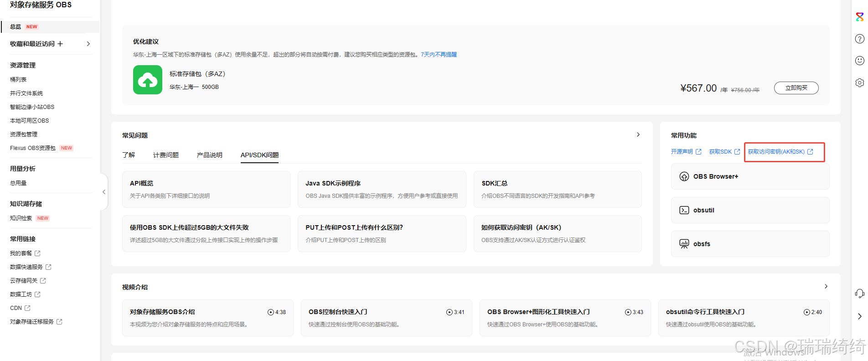
Task: Click the colorful assistant logo icon at top right
Action: [x=859, y=17]
